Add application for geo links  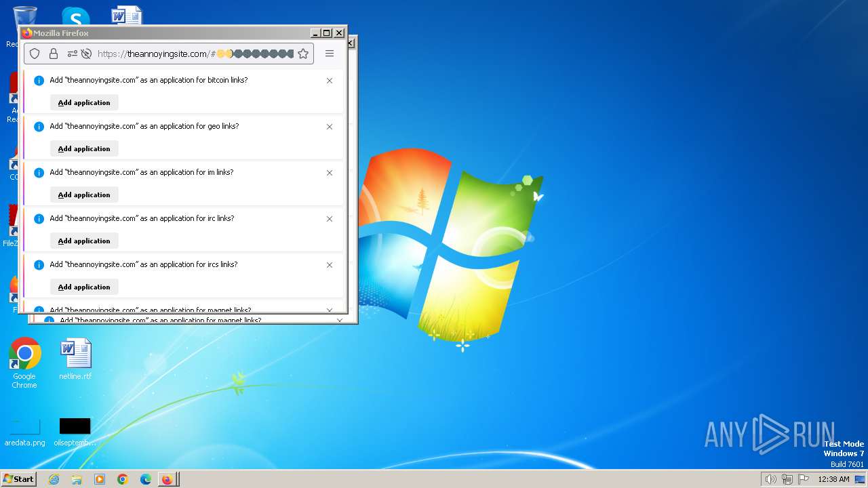(x=84, y=148)
